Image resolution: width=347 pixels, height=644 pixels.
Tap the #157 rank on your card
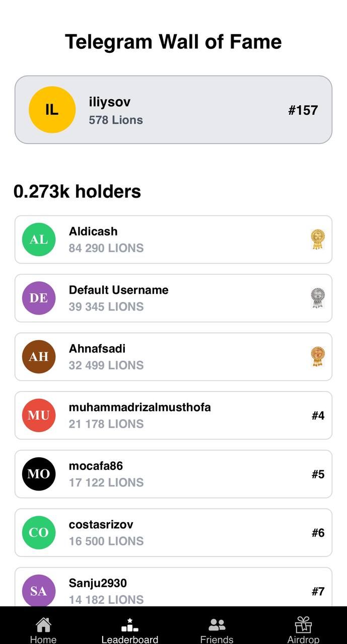tap(303, 110)
